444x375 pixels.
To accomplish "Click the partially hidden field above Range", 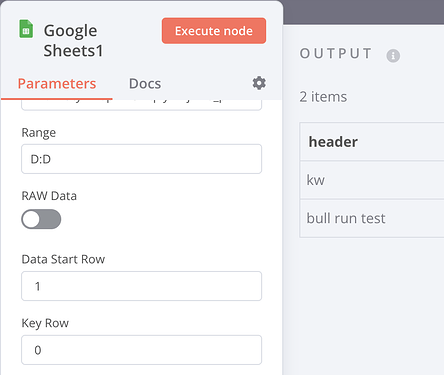I will tap(141, 105).
